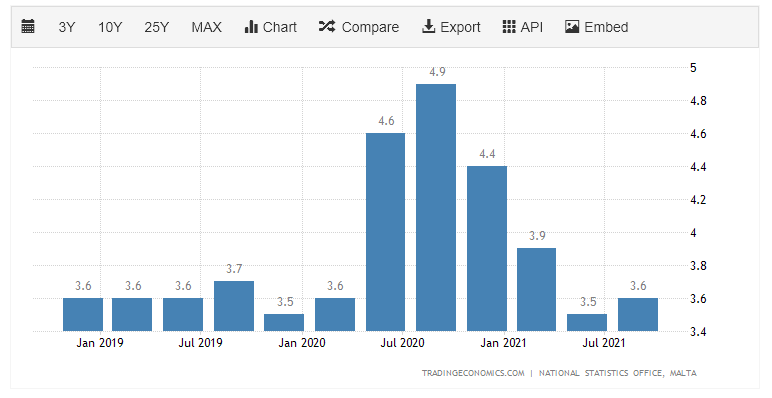Click the 4.6 bar at Jul 2020

386,232
